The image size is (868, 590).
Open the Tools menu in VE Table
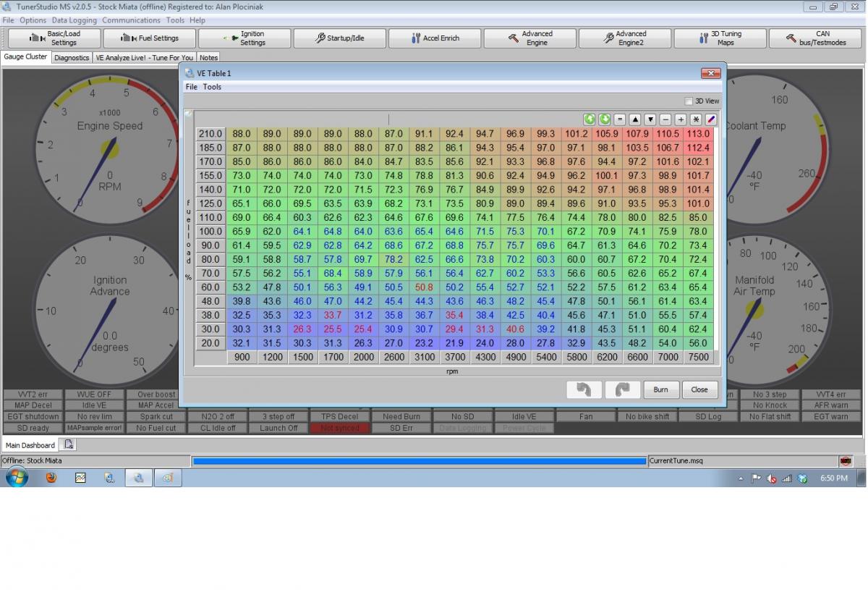coord(212,87)
